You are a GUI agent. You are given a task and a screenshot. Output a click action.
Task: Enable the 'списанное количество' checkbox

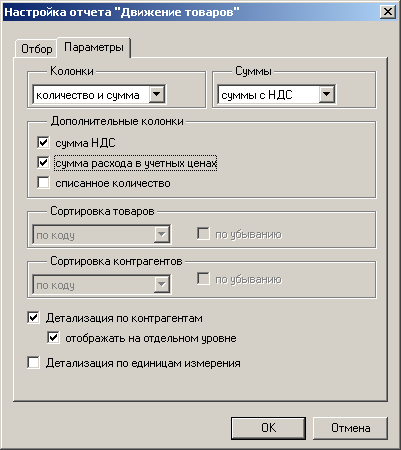(x=43, y=183)
